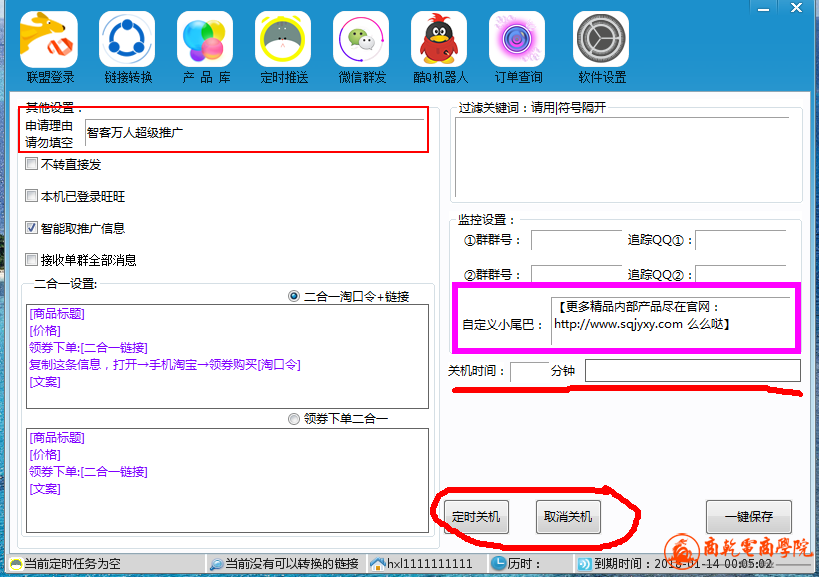819x577 pixels.
Task: Click the 取消关机 button
Action: [568, 517]
